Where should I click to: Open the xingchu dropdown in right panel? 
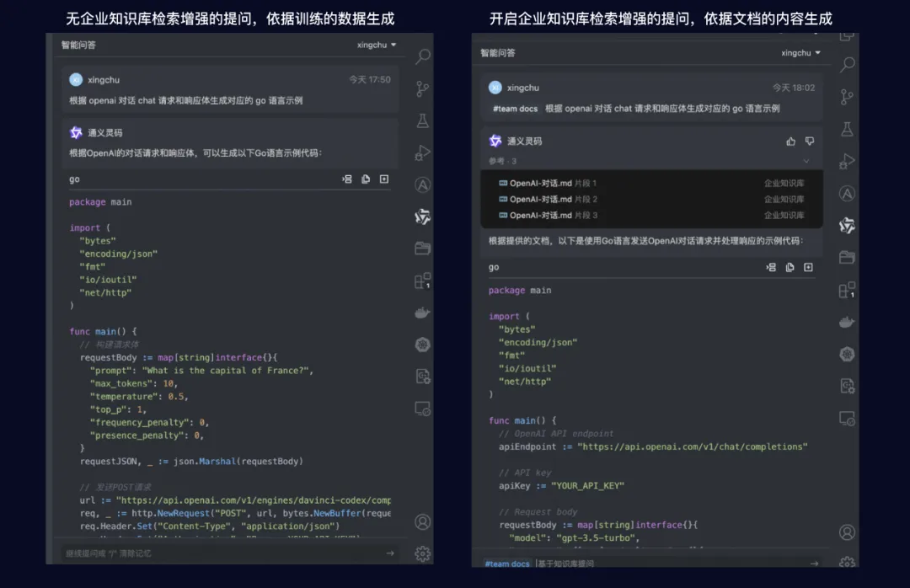[x=799, y=52]
